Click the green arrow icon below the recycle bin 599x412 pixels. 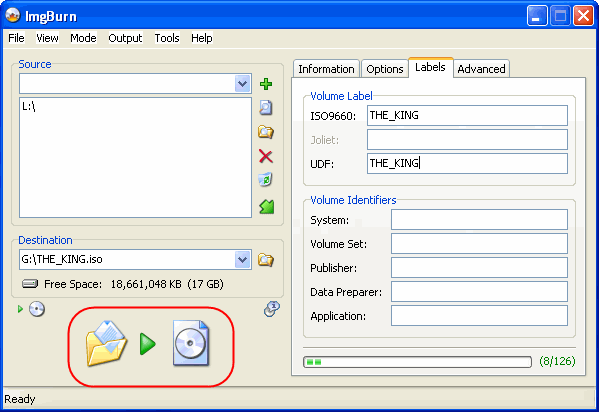267,206
